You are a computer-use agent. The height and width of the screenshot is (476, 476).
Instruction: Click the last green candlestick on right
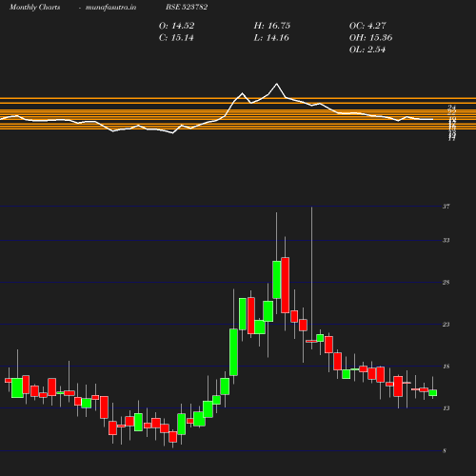[432, 393]
